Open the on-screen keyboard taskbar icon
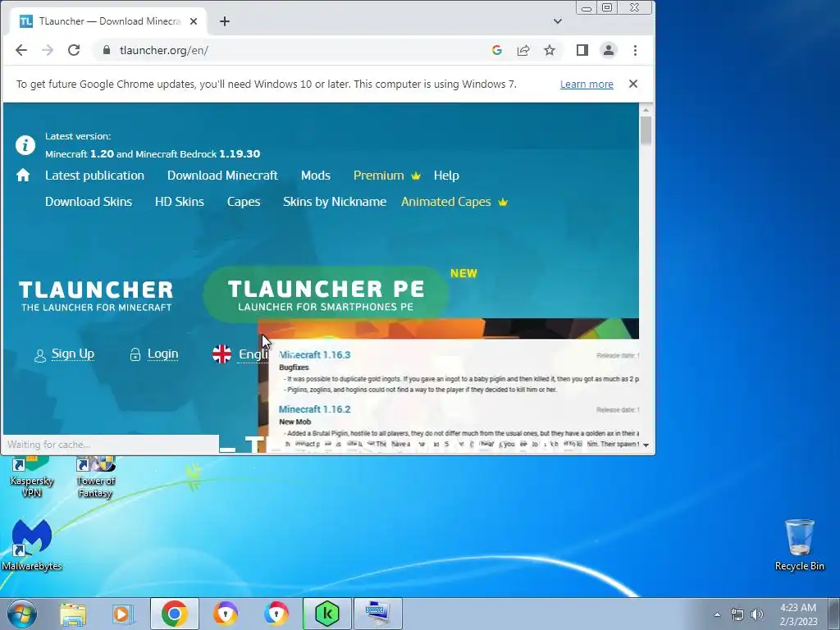 [377, 614]
